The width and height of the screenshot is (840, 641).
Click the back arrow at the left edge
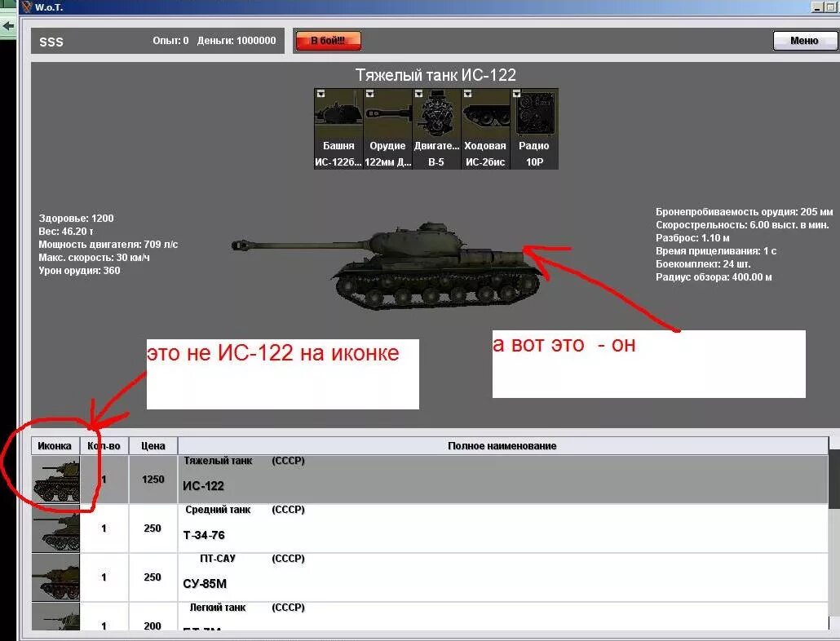[x=8, y=25]
